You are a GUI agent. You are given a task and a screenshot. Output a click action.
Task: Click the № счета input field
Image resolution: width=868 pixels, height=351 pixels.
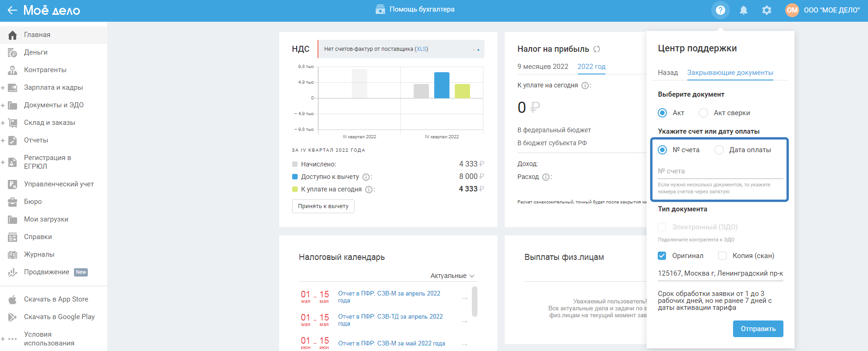coord(720,171)
